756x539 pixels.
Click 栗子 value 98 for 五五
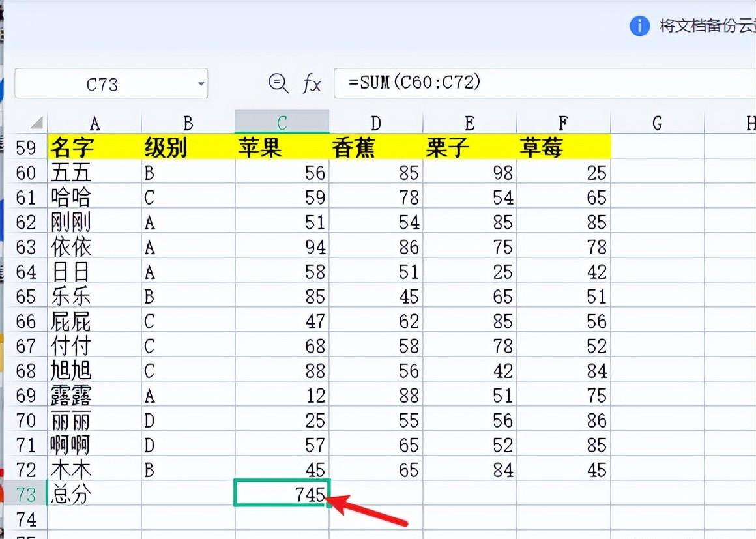(x=470, y=172)
